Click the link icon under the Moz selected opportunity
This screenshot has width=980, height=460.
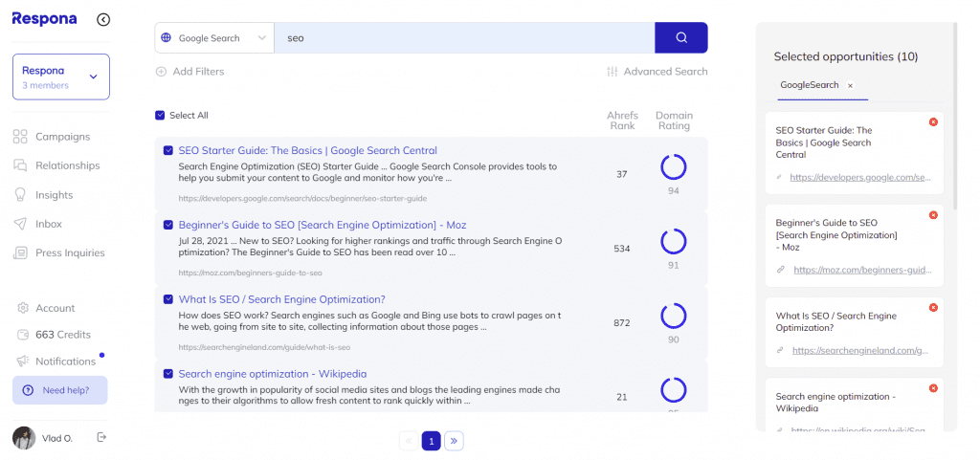[780, 271]
